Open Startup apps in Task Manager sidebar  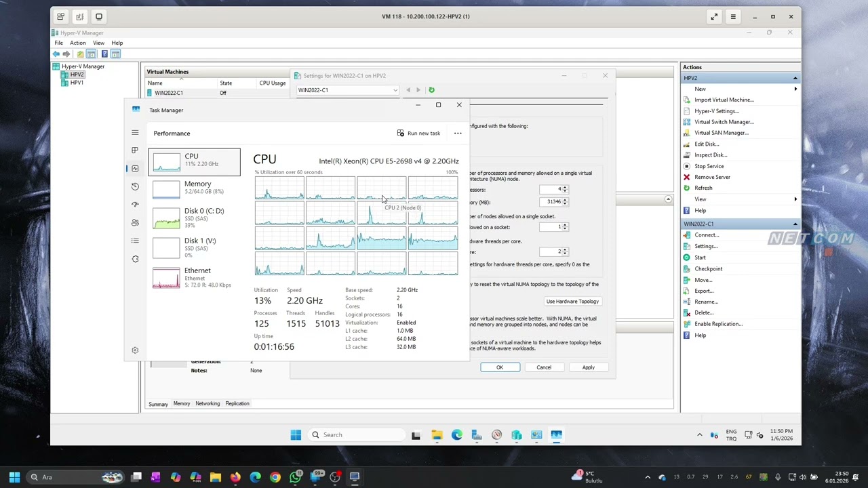[135, 205]
